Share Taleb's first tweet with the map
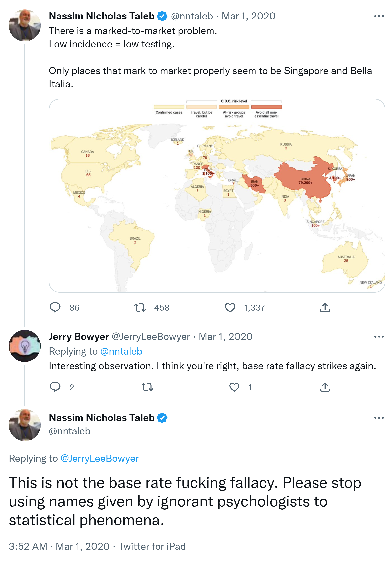 pyautogui.click(x=325, y=307)
